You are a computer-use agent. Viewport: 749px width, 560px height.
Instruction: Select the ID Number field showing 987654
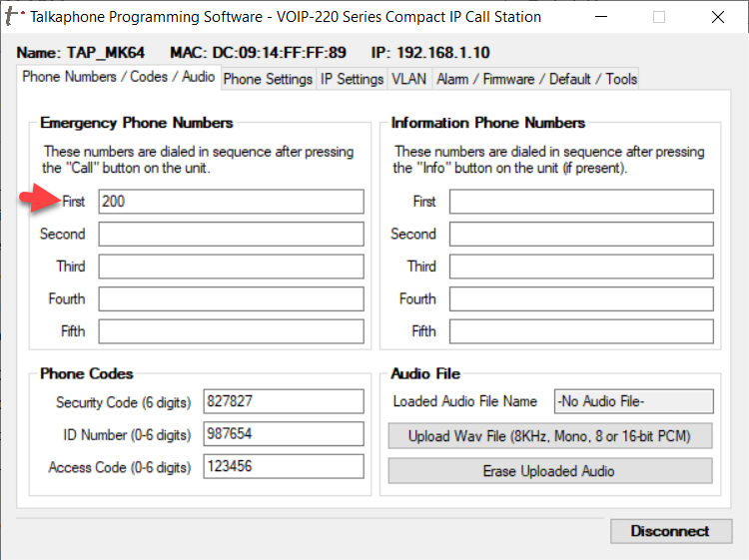coord(284,434)
